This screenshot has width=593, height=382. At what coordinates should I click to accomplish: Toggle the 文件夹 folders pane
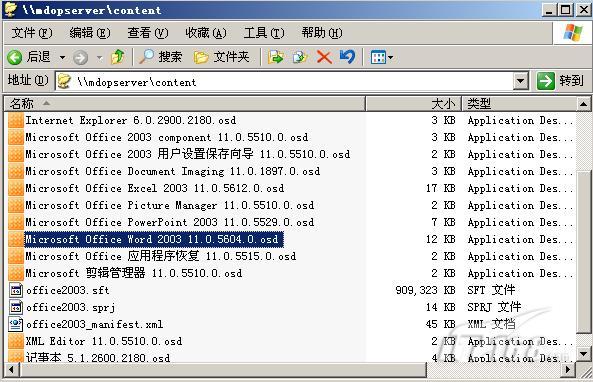(x=222, y=57)
